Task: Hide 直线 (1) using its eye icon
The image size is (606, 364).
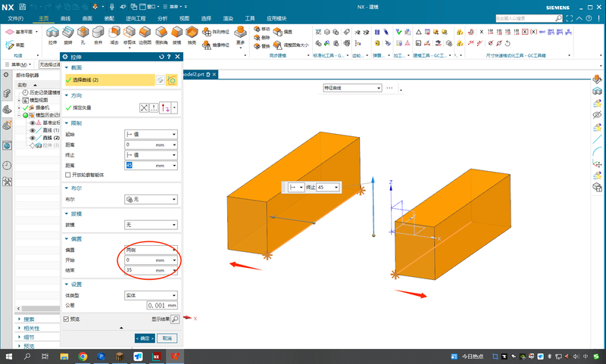Action: (x=33, y=130)
